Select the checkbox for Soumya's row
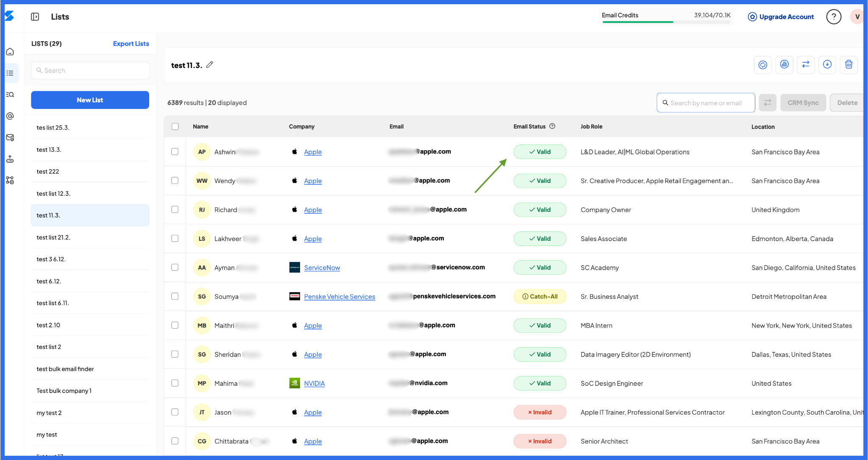Viewport: 868px width, 460px height. click(175, 296)
